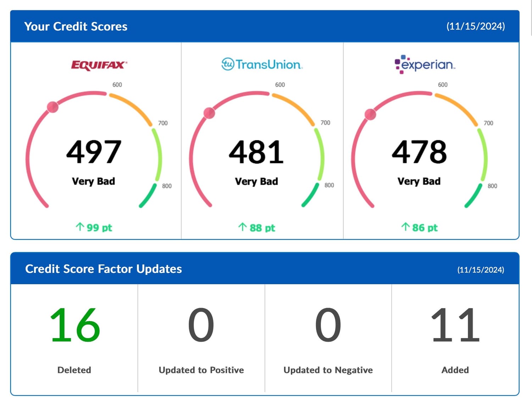Click the TransUnion score 481
The width and height of the screenshot is (532, 403).
tap(256, 152)
